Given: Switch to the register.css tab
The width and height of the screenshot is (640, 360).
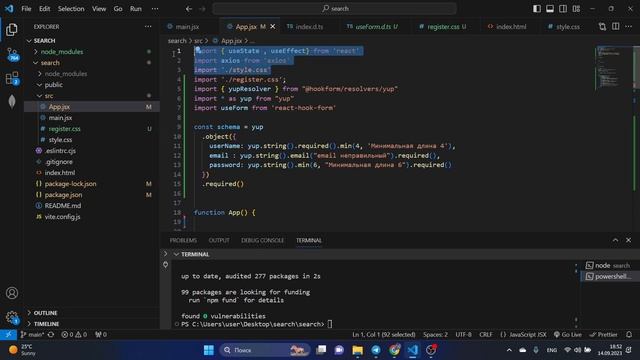Looking at the screenshot, I should coord(446,27).
